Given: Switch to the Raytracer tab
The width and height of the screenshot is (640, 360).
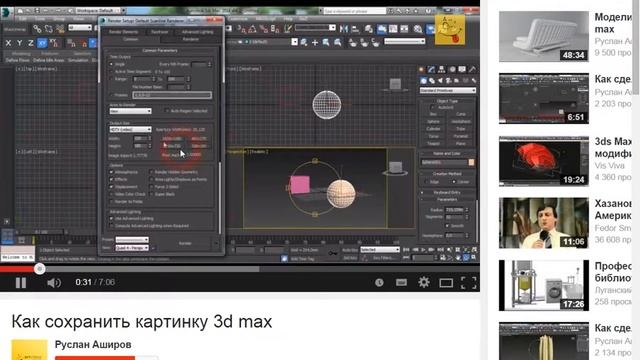Looking at the screenshot, I should coord(160,31).
